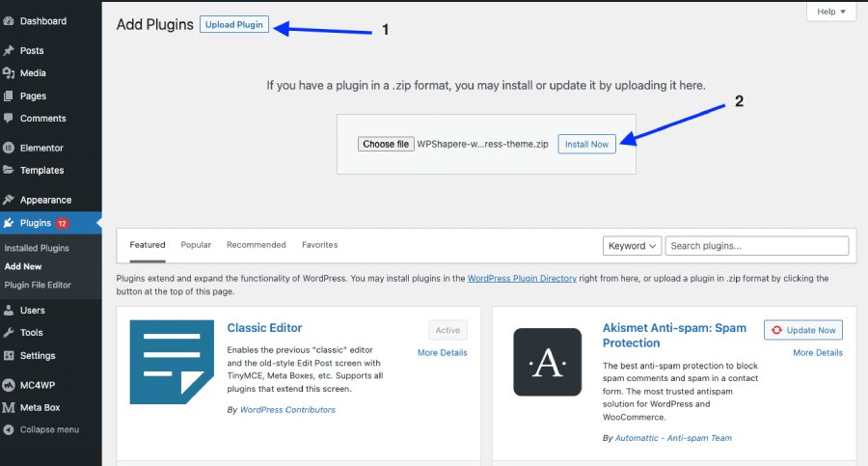The image size is (868, 466).
Task: Go to the Posts menu label
Action: click(32, 50)
